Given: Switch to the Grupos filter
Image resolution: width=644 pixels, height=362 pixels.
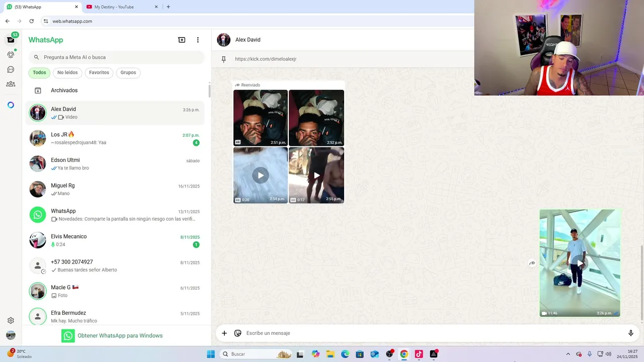Looking at the screenshot, I should click(x=128, y=72).
